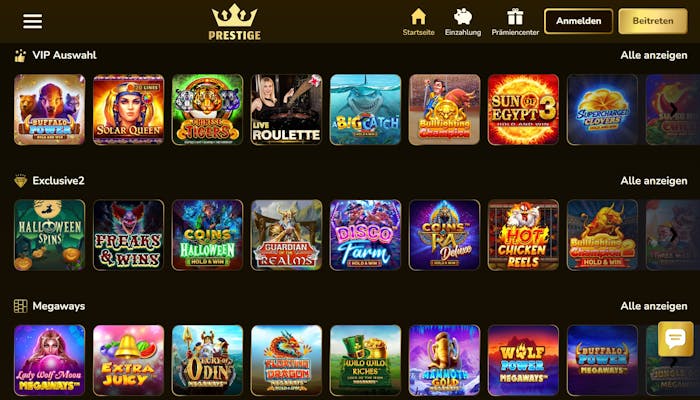This screenshot has height=400, width=700.
Task: Launch Sun of Egypt 3 slot
Action: (523, 109)
